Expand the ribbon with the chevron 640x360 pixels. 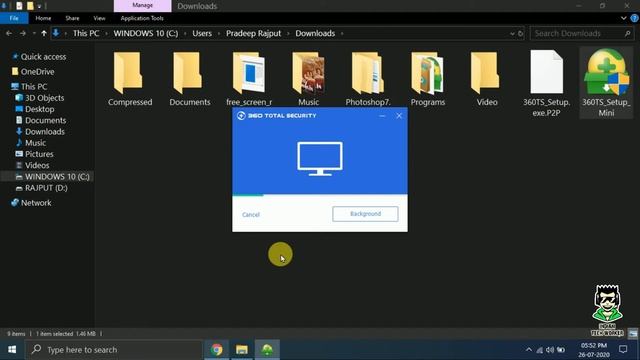coord(624,18)
